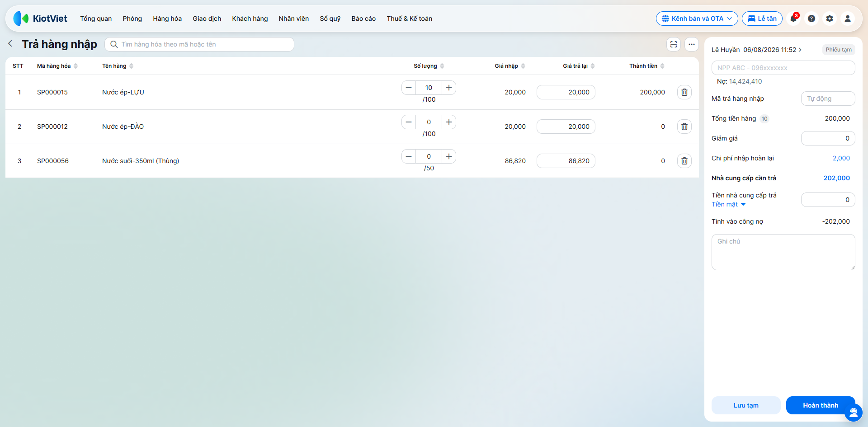This screenshot has width=868, height=427.
Task: Open the three-dots more options menu
Action: pyautogui.click(x=692, y=44)
